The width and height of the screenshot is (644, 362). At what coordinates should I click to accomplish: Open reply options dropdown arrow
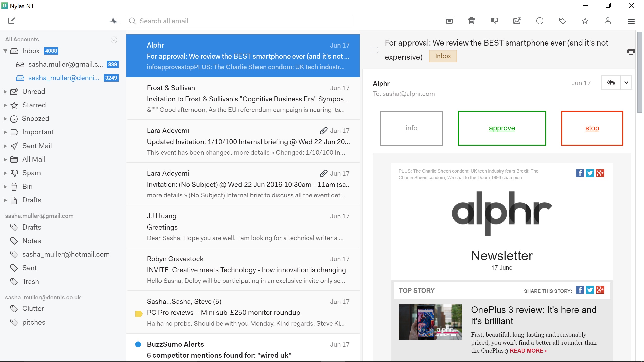click(x=626, y=83)
